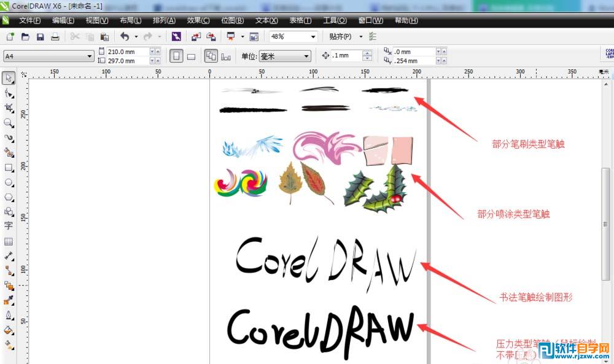Select the Color Eyedropper tool
Viewport: 614px width, 364px height.
[9, 300]
